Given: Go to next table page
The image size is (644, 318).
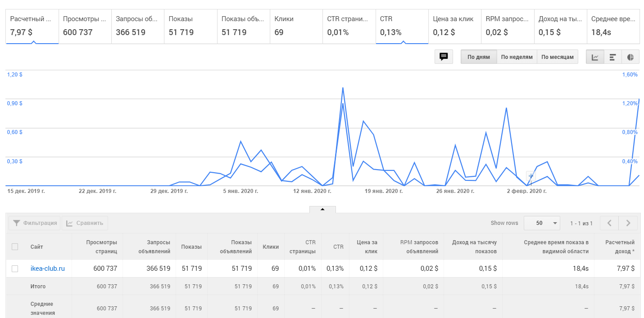Looking at the screenshot, I should [628, 223].
